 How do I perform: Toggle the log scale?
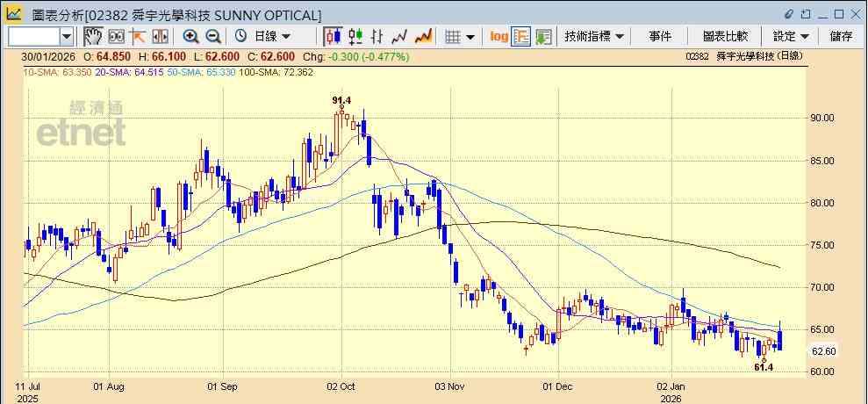(499, 37)
